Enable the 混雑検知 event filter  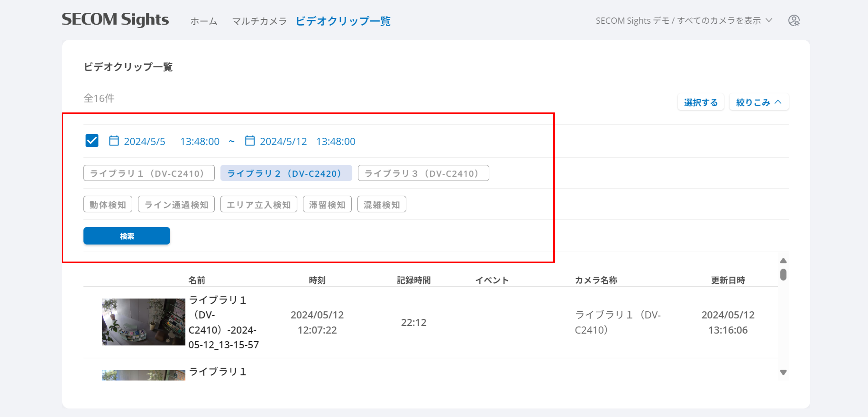[x=382, y=204]
